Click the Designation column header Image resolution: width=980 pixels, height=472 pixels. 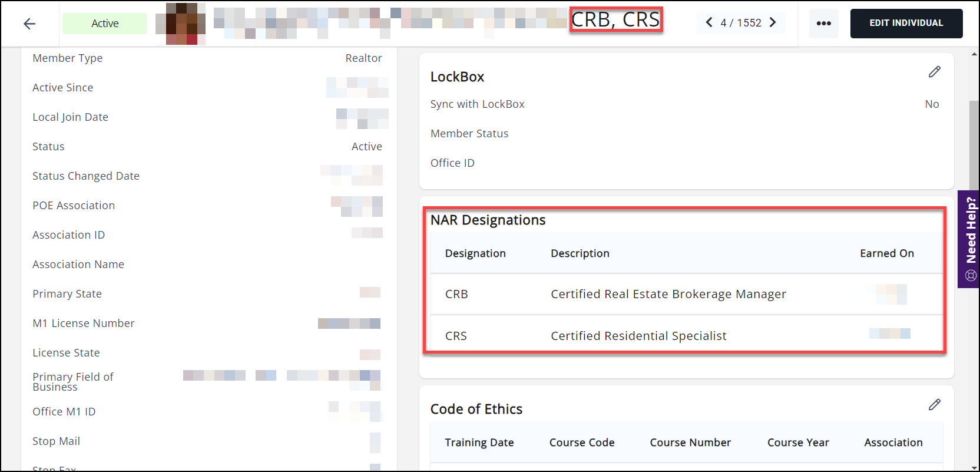[x=475, y=253]
